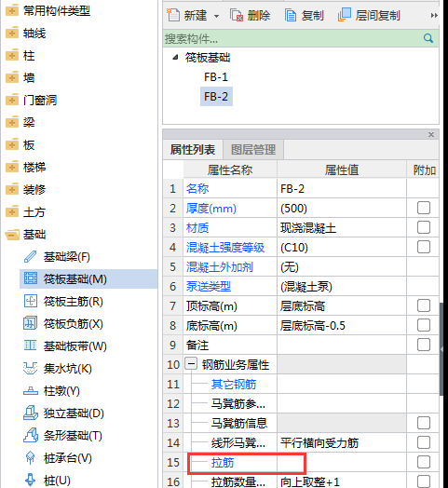Collapse the 筏板基础 tree node

point(175,57)
